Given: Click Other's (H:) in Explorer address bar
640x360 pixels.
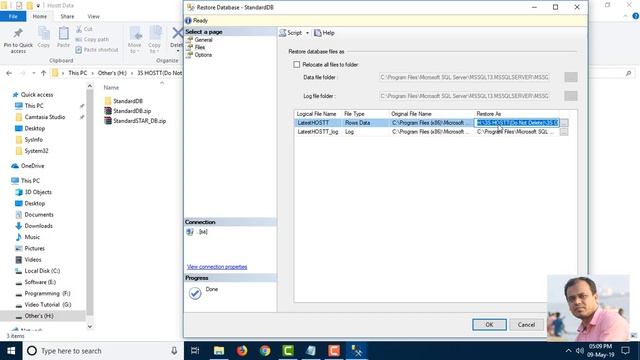Looking at the screenshot, I should coord(112,73).
